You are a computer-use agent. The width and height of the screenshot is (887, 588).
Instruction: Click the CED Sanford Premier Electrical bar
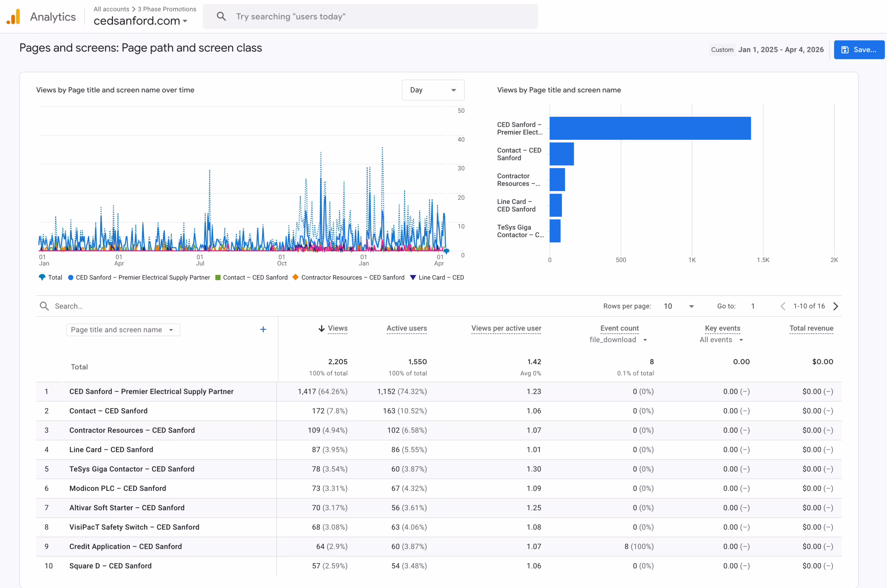(650, 128)
